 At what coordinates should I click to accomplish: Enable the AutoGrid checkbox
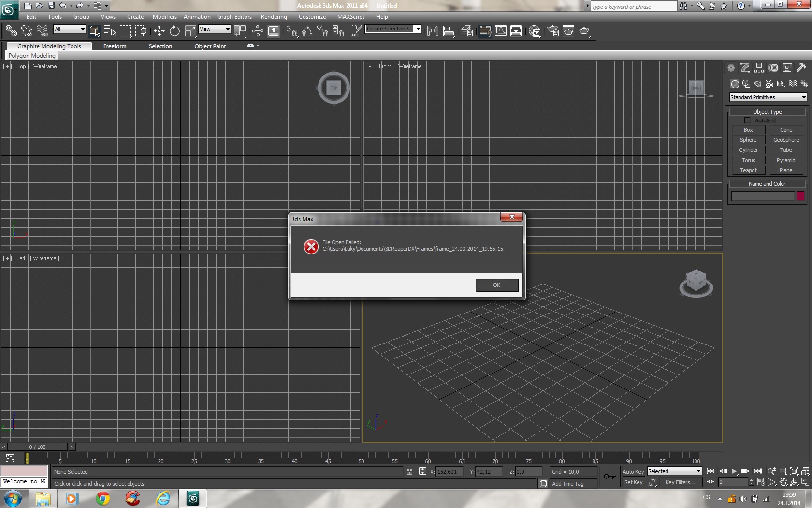[x=747, y=120]
